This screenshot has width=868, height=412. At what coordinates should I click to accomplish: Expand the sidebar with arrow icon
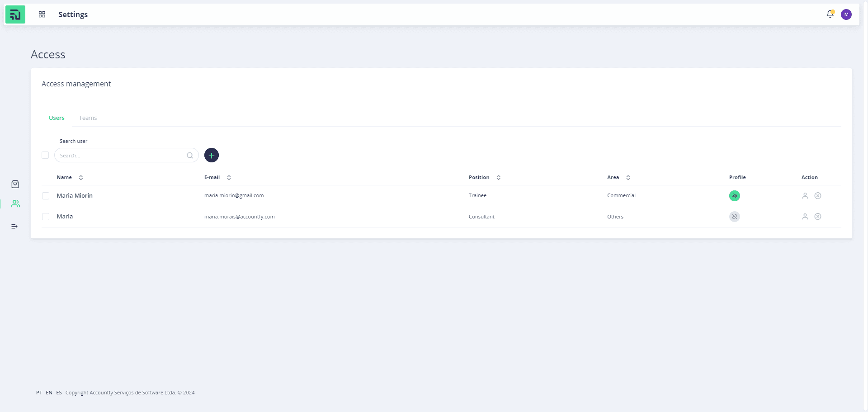tap(14, 226)
